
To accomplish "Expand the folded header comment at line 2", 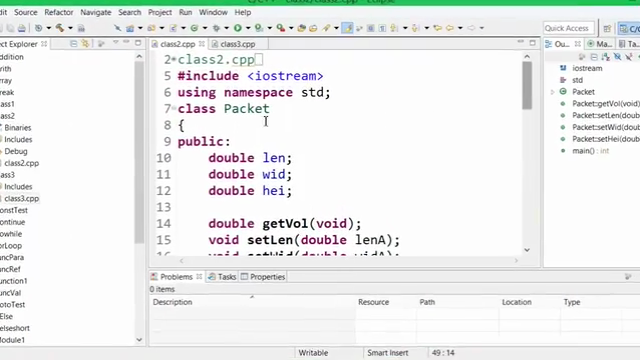I will click(174, 59).
